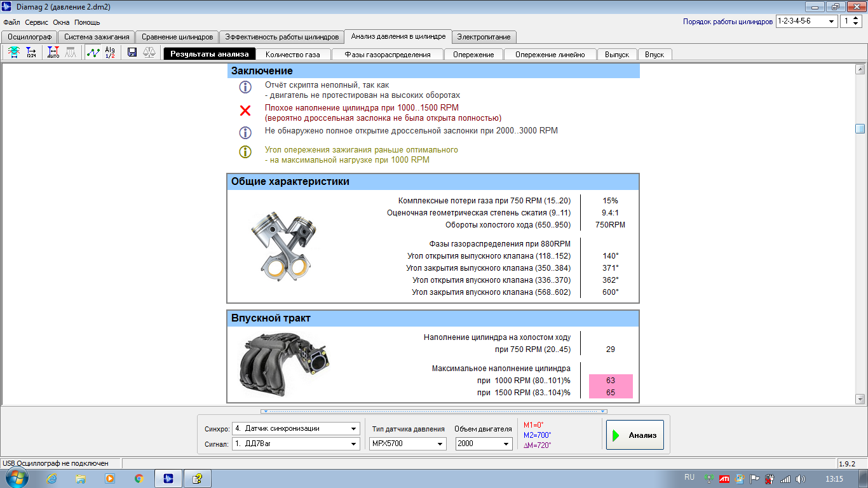The image size is (868, 488).
Task: Click the yellow info icon beside ignition advance warning
Action: tap(245, 152)
